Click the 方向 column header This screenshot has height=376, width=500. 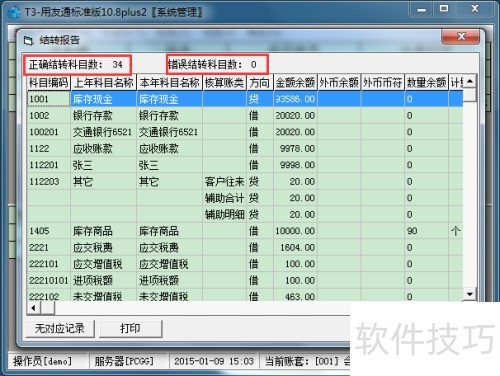[260, 83]
